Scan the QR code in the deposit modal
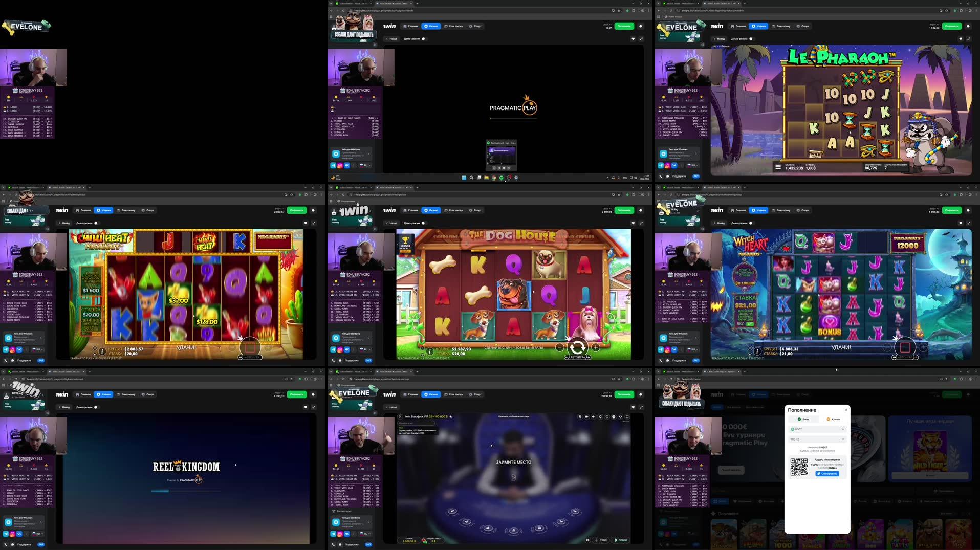Screen dimensions: 980x550 pyautogui.click(x=799, y=467)
